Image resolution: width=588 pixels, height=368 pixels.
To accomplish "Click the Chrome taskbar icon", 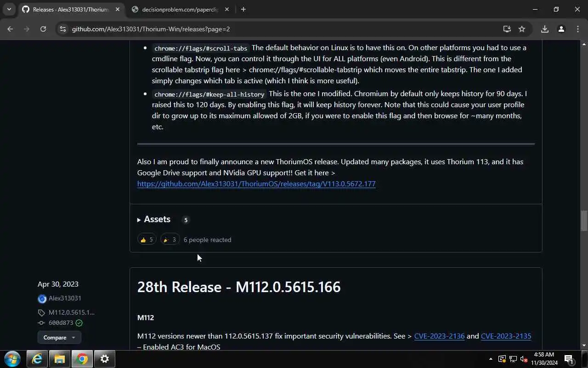I will click(x=82, y=359).
